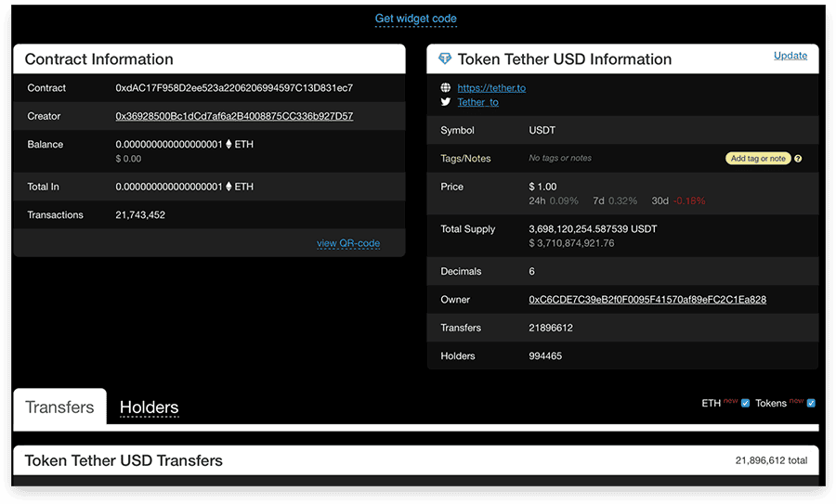The width and height of the screenshot is (836, 504).
Task: Click the No tags or notes text
Action: [x=560, y=158]
